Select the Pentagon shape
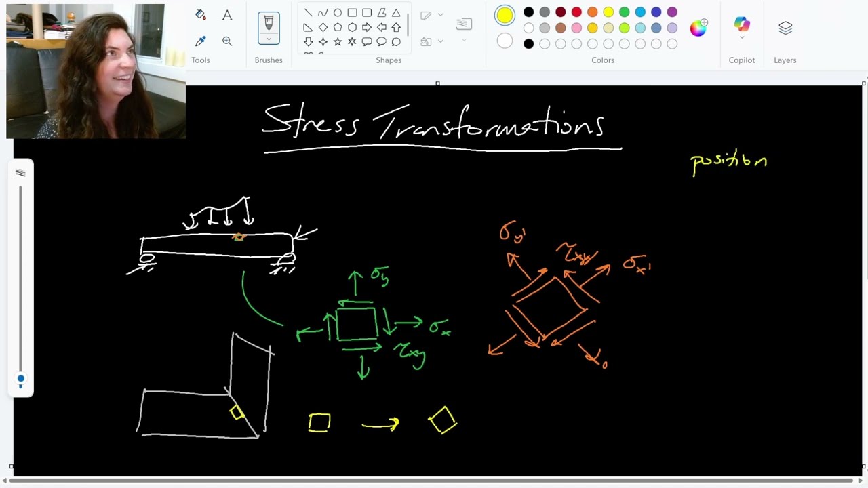Image resolution: width=868 pixels, height=488 pixels. point(338,27)
